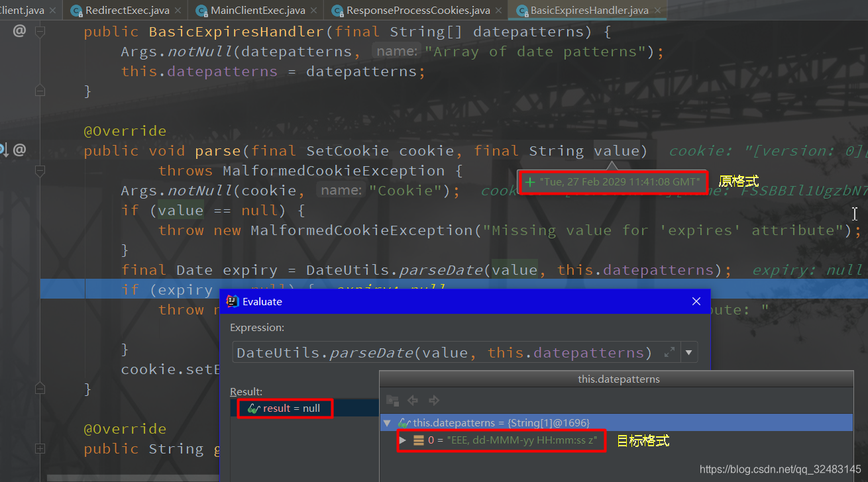Collapse the BasicExpiresHandler constructor fold marker
This screenshot has width=868, height=482.
(40, 31)
